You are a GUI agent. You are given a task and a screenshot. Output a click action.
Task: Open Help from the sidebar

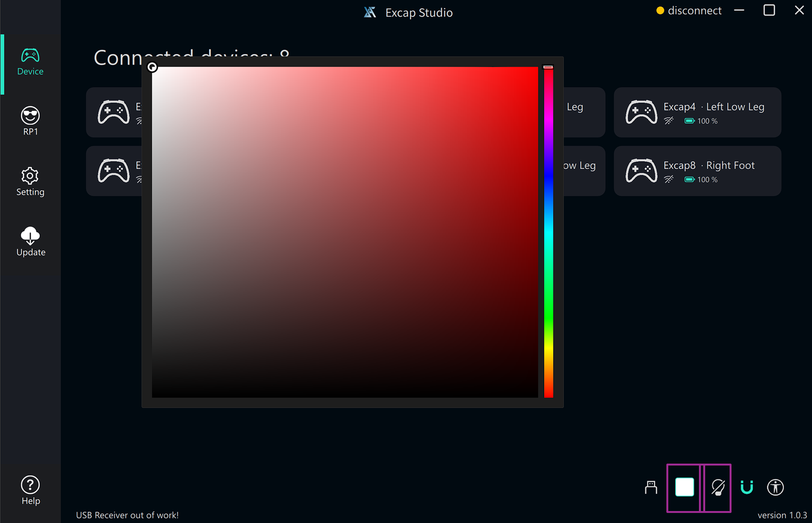[x=30, y=490]
